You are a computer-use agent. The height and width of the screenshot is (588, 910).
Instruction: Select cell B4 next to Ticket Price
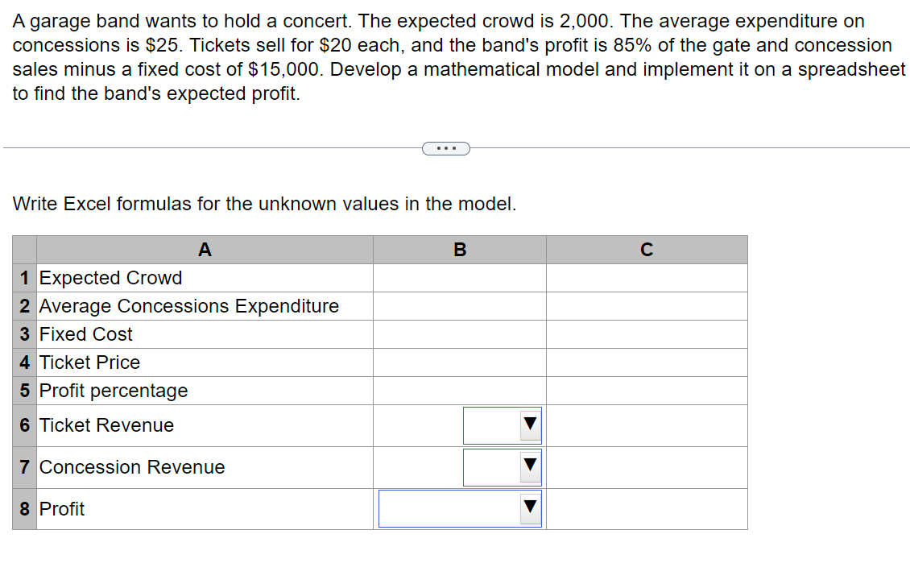(459, 362)
